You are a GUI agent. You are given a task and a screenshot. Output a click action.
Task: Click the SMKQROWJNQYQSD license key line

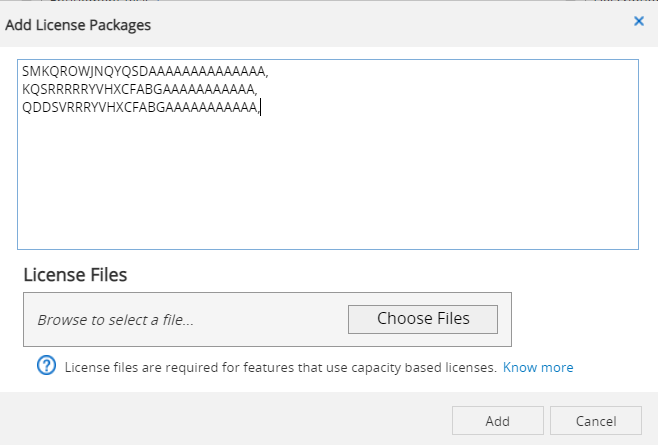145,71
